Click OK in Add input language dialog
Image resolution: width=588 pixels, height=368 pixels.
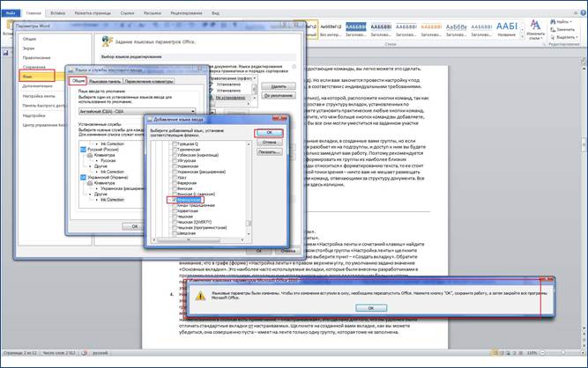(269, 133)
